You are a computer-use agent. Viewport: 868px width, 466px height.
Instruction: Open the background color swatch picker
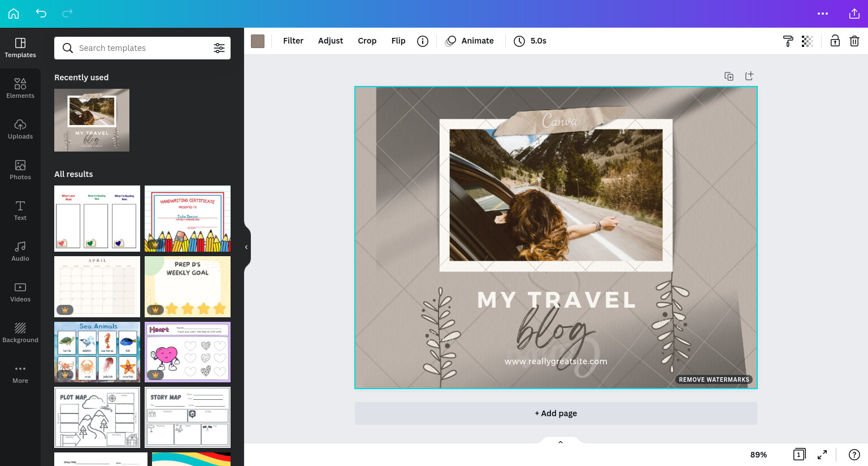(258, 41)
